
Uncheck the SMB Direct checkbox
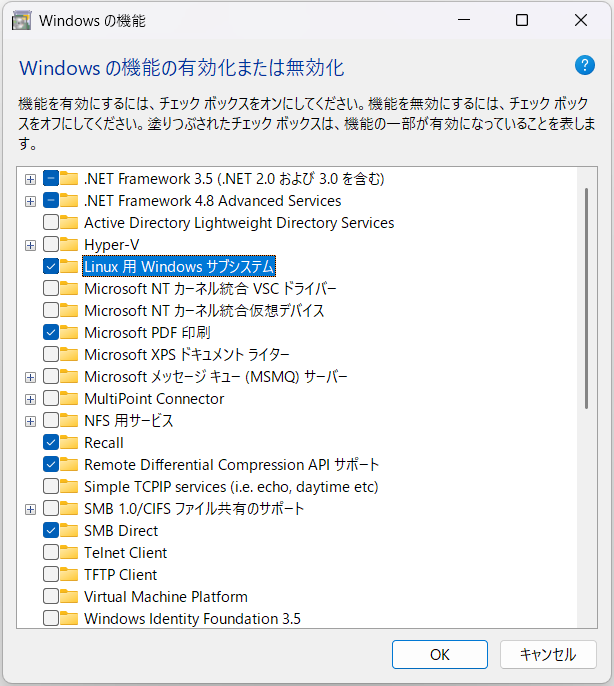[x=51, y=530]
